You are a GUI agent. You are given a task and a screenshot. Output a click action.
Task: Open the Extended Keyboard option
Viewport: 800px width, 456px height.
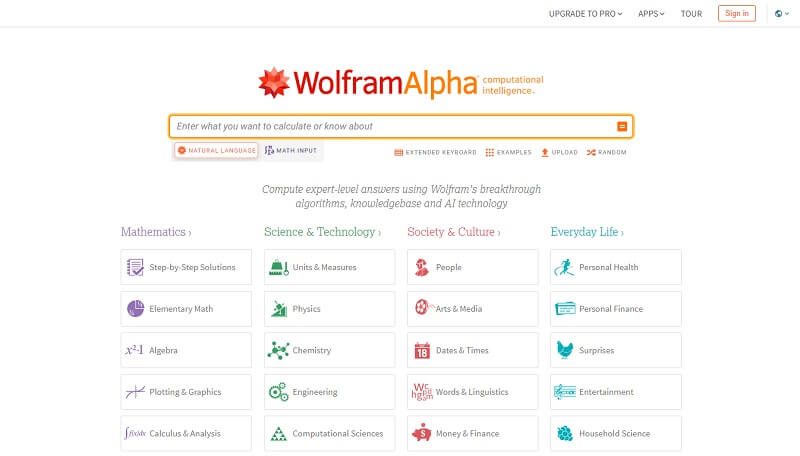pos(435,152)
